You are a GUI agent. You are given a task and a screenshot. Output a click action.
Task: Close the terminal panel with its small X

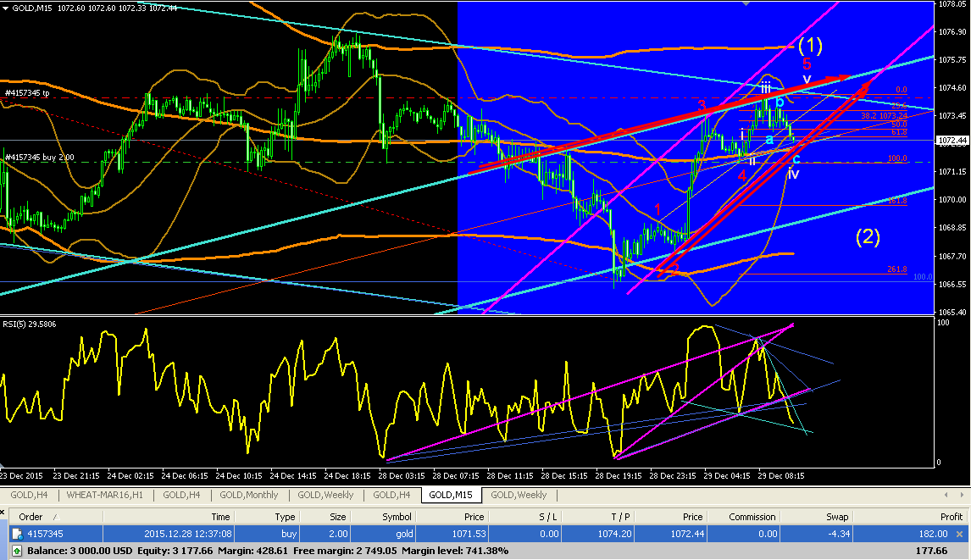click(3, 513)
